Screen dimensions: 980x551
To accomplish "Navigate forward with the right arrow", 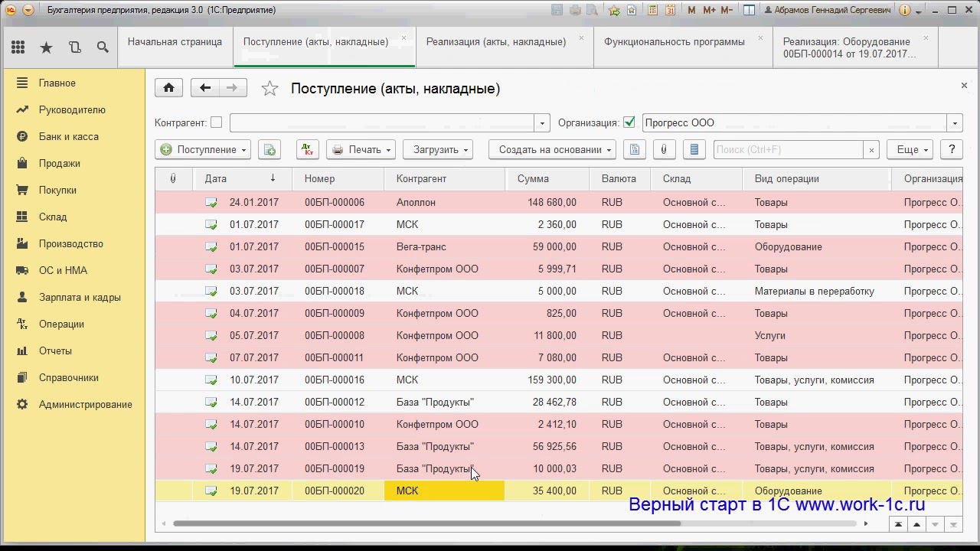I will click(233, 88).
